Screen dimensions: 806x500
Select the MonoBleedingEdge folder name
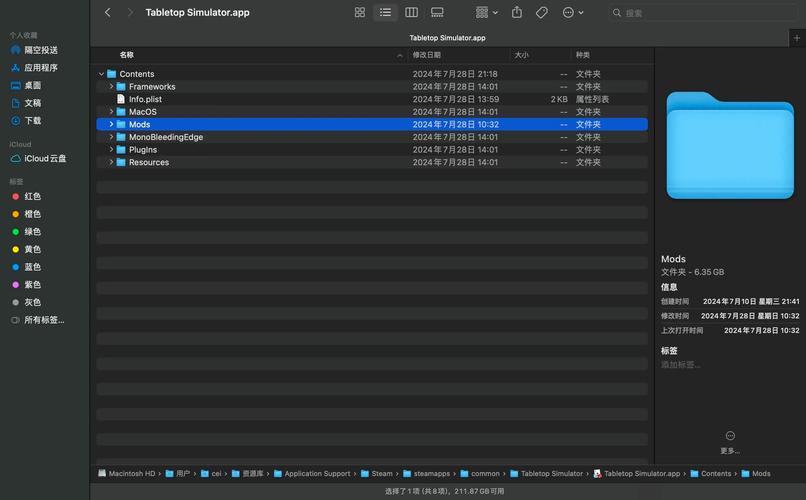[x=166, y=137]
